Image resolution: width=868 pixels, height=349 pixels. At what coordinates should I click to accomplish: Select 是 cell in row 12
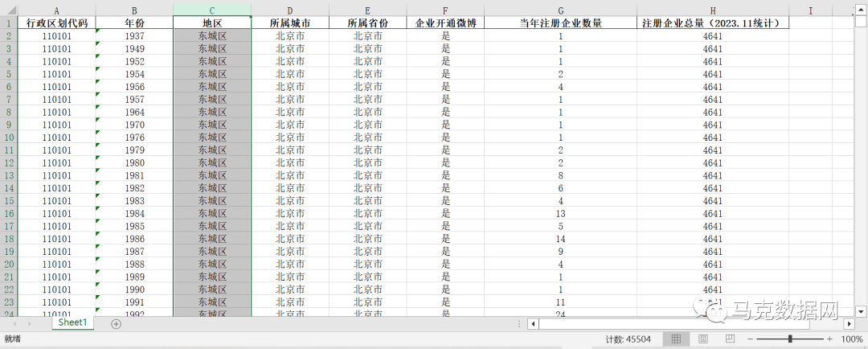pos(445,163)
